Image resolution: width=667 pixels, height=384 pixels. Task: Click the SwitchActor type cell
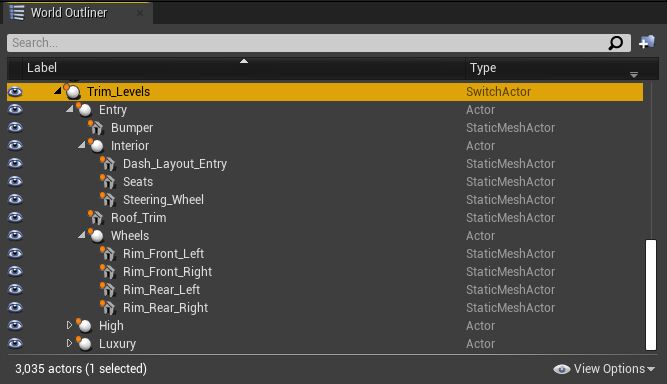tap(498, 92)
